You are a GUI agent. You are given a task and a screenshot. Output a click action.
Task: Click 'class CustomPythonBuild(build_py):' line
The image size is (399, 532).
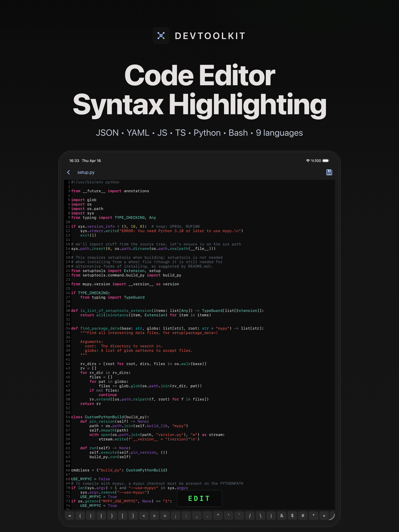(110, 417)
